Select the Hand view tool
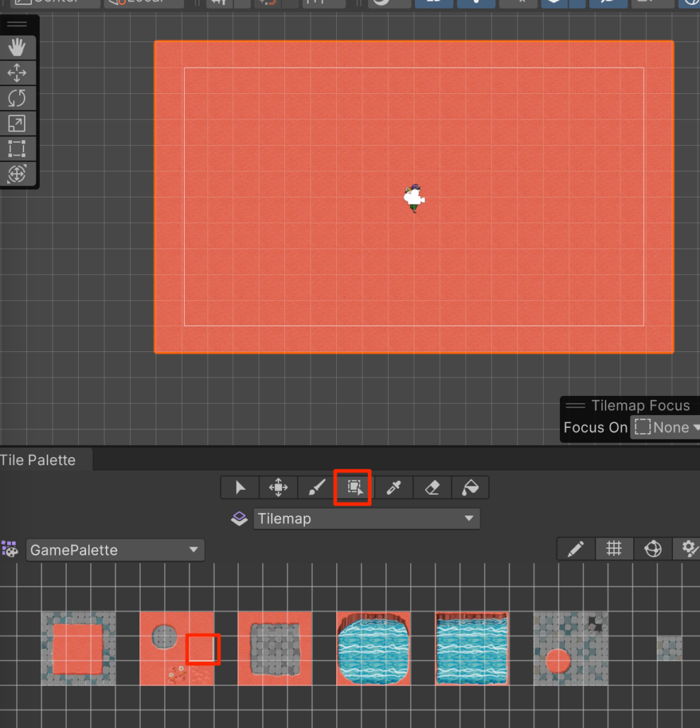This screenshot has width=700, height=728. (17, 48)
